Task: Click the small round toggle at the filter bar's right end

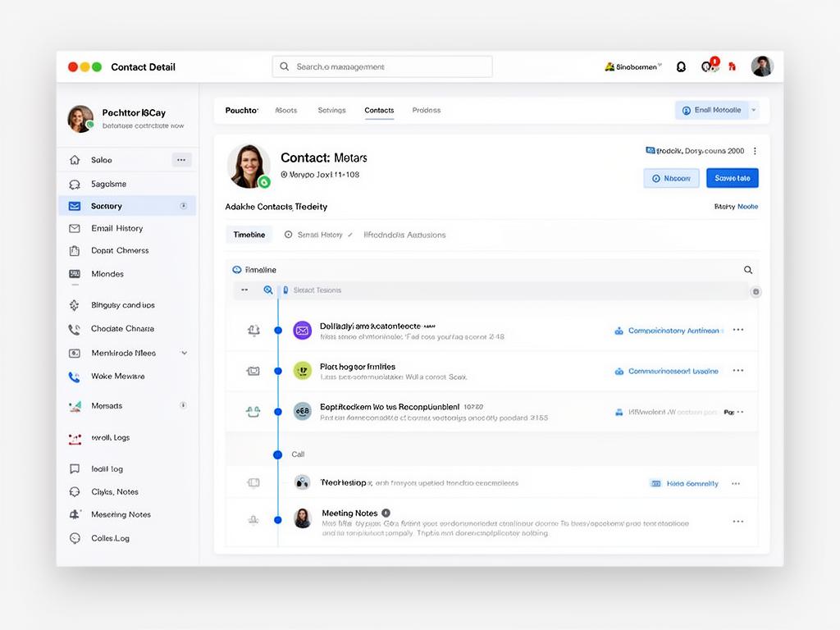Action: [x=756, y=292]
